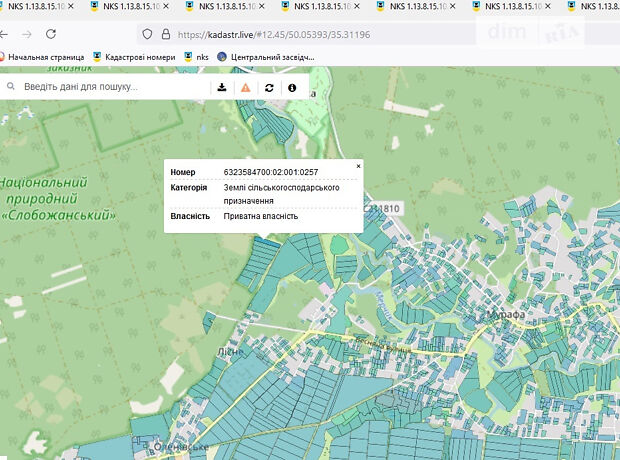This screenshot has width=620, height=460.
Task: Click the orange warning triangle icon
Action: tap(245, 88)
